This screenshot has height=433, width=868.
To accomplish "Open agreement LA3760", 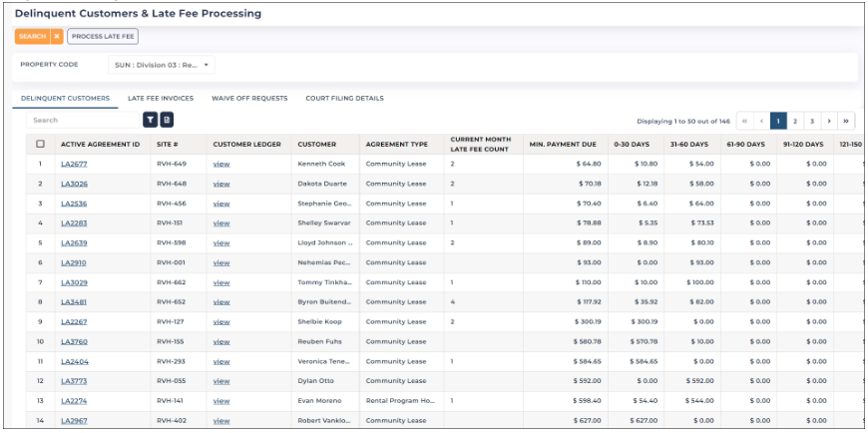I will (74, 341).
